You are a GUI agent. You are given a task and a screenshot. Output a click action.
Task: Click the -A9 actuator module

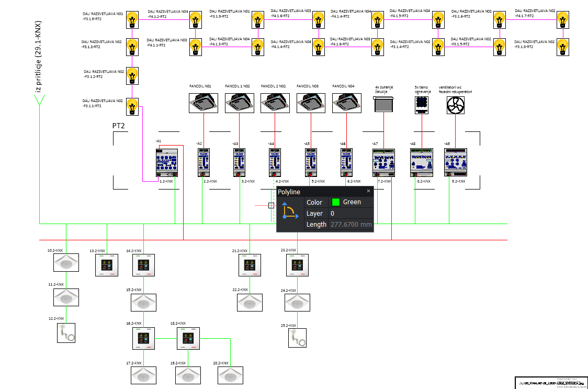click(x=455, y=162)
